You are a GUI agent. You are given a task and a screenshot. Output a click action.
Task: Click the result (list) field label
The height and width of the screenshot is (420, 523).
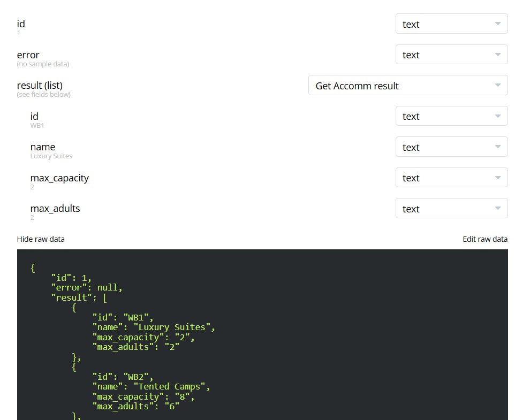(40, 85)
